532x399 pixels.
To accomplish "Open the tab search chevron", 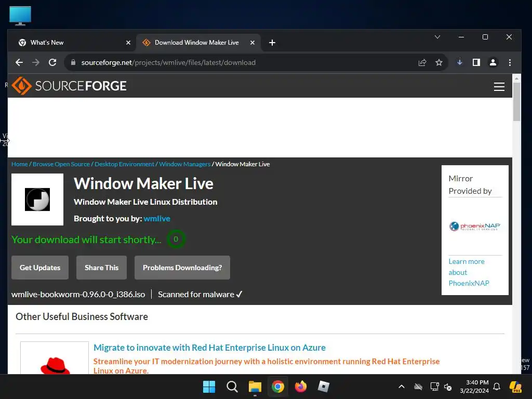I will point(437,37).
